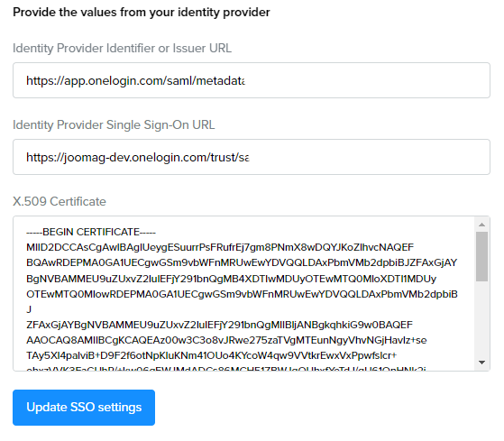Place cursor on the line starting BQAwRDEPMA0
The height and width of the screenshot is (441, 504).
(x=242, y=262)
